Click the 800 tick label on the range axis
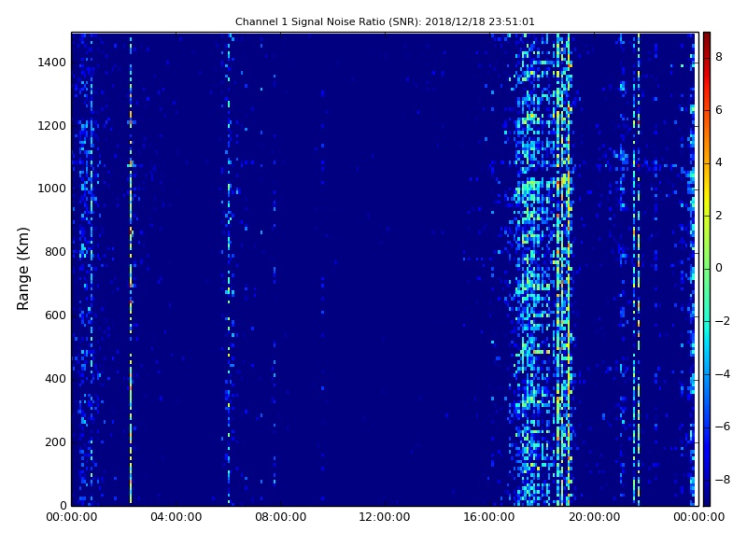 (x=55, y=252)
